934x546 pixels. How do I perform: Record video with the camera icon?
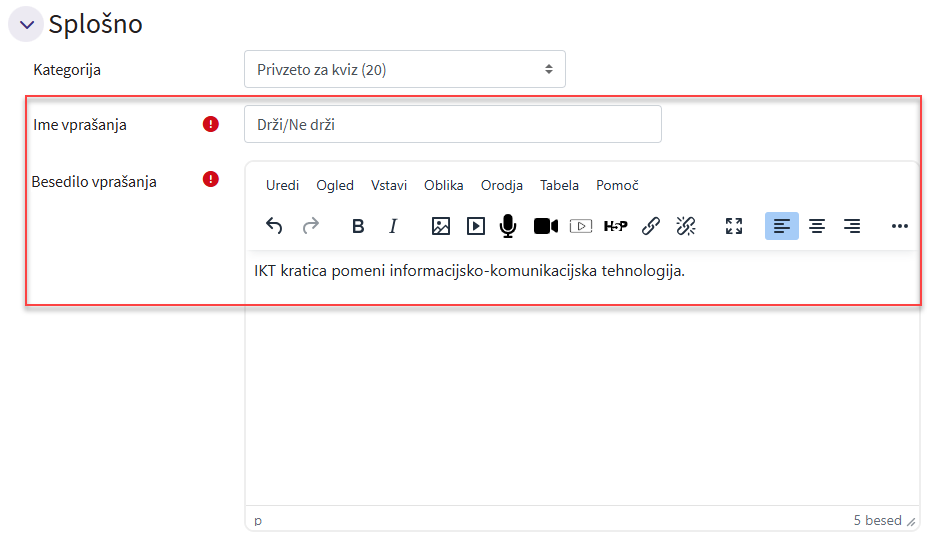(545, 226)
